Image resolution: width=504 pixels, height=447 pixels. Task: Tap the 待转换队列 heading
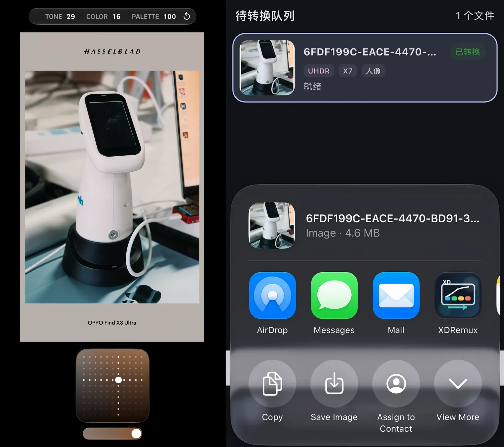(265, 16)
